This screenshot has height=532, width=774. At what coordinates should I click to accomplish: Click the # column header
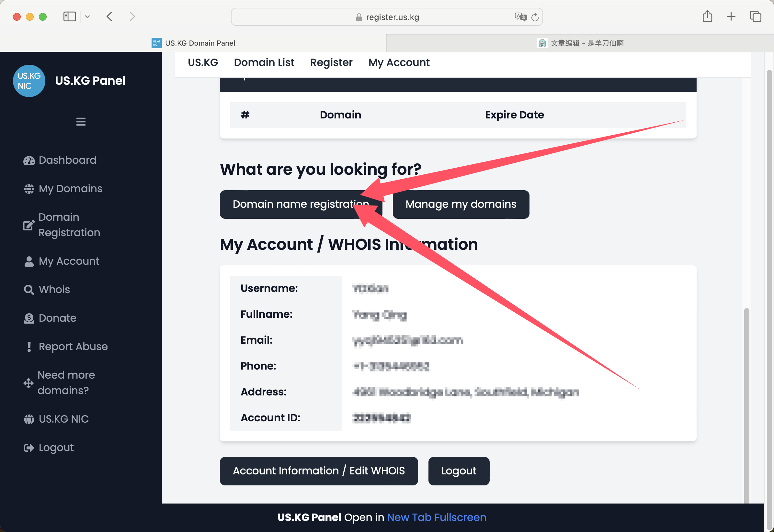click(x=245, y=115)
